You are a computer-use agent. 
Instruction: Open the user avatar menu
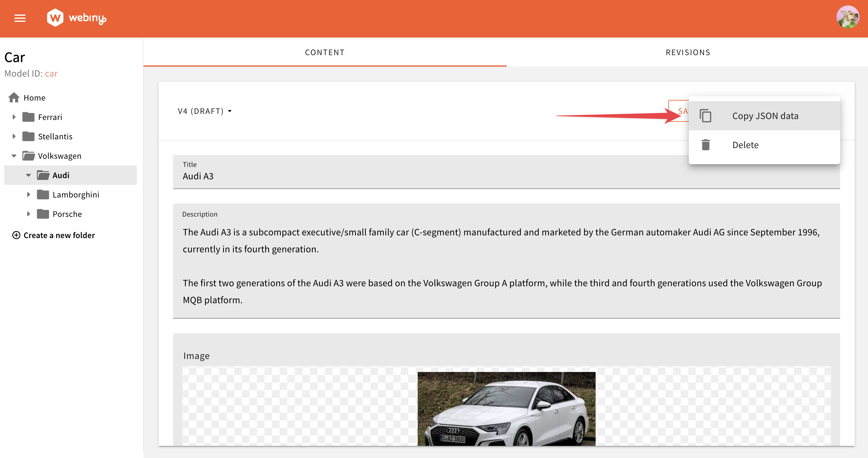coord(847,18)
